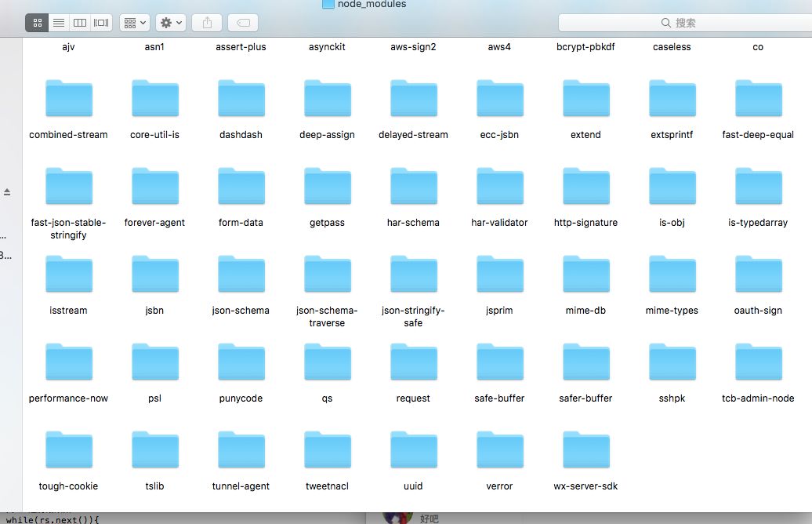Screen dimensions: 812x524
Task: Switch to icon view mode
Action: pos(38,23)
